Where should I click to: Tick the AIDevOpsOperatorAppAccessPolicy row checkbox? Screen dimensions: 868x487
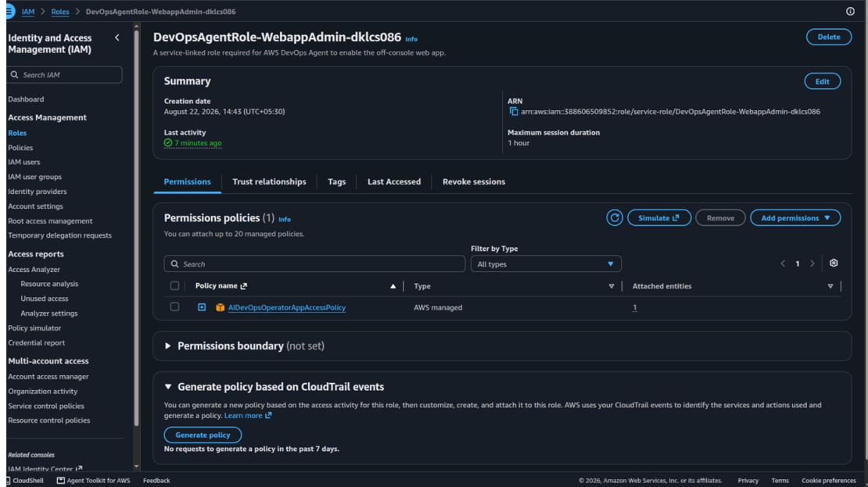(174, 306)
